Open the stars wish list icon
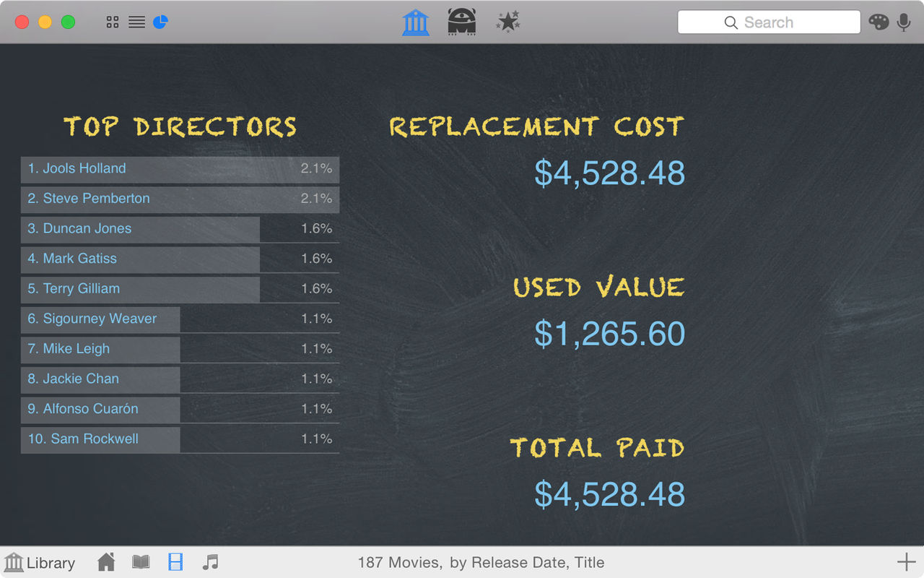 508,22
